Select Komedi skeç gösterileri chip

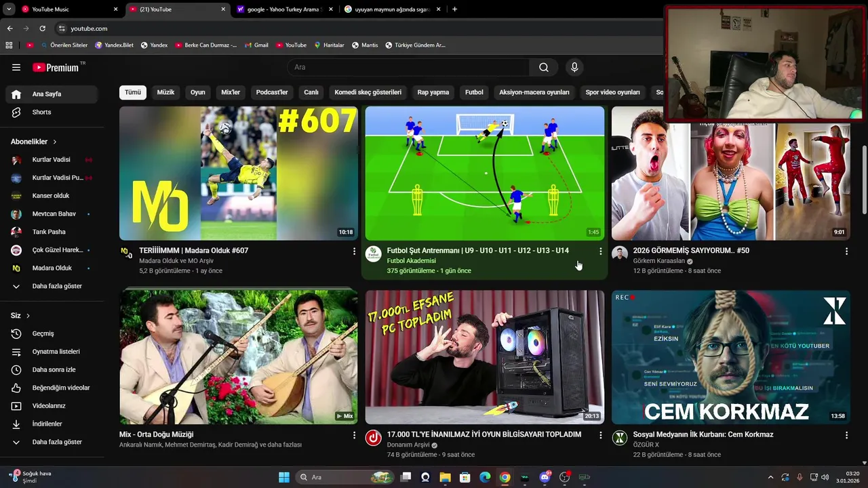click(x=368, y=92)
